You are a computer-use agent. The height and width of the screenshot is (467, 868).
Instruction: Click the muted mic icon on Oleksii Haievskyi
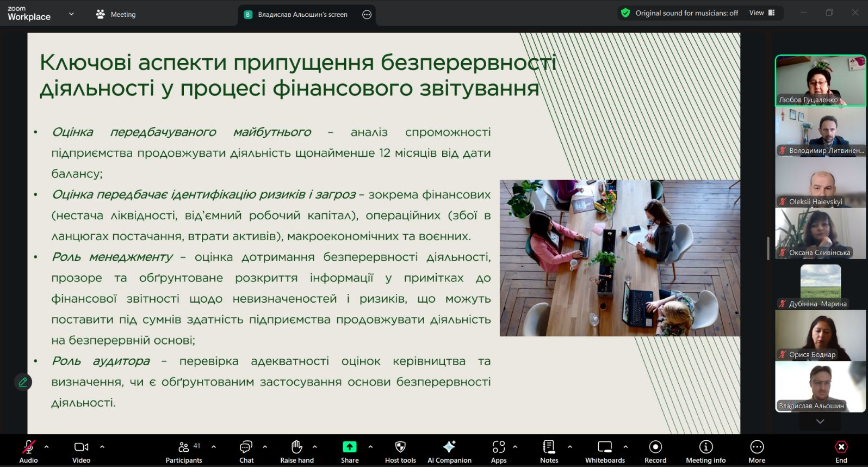click(x=783, y=201)
